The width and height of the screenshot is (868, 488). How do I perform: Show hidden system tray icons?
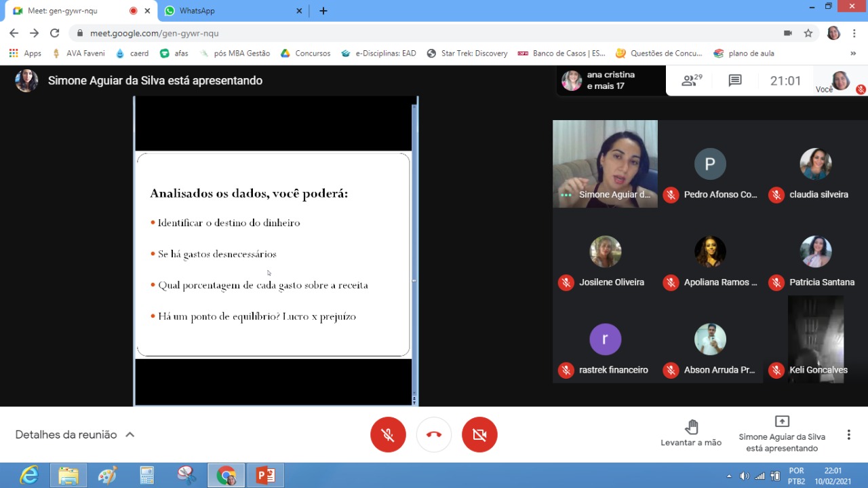coord(729,476)
